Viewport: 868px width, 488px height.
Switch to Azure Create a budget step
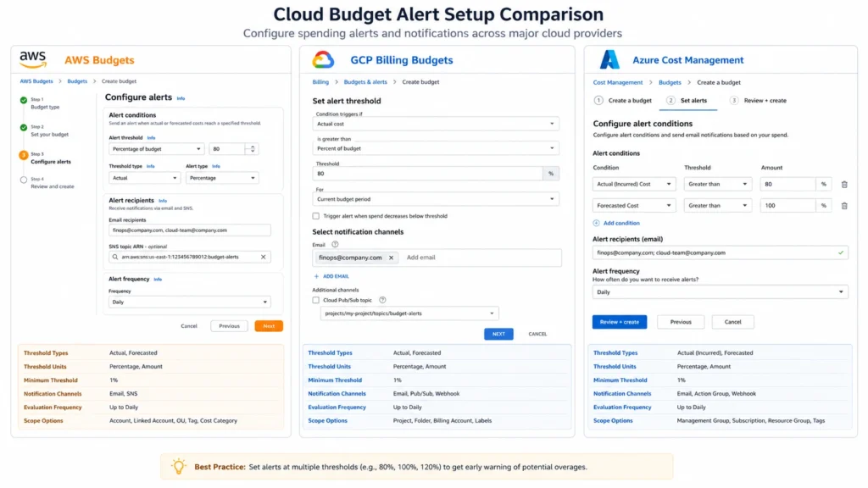point(623,101)
